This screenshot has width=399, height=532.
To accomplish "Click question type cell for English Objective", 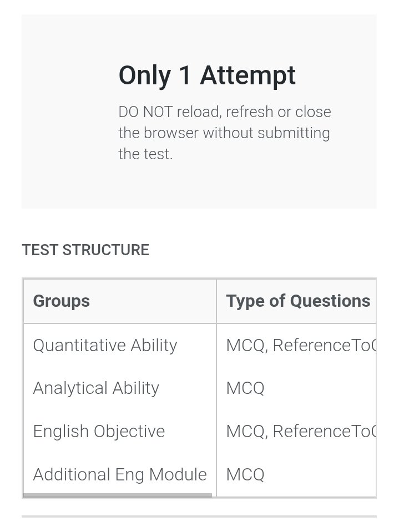I will click(x=301, y=431).
